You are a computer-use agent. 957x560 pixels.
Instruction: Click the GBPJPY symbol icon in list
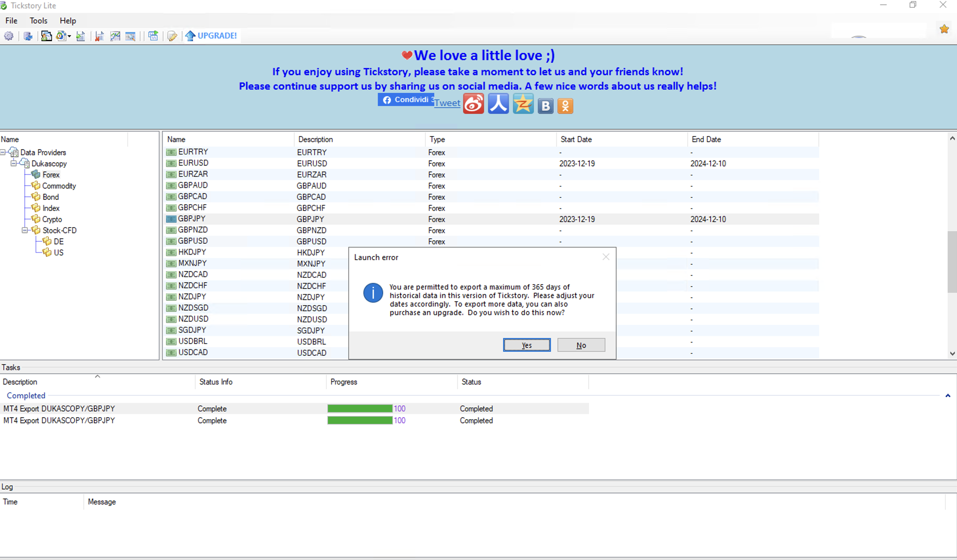[171, 219]
